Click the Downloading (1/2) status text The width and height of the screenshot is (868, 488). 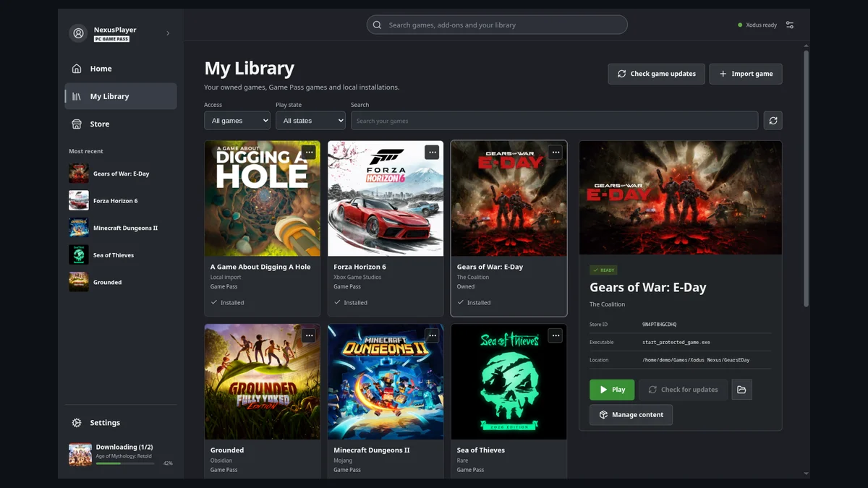[124, 447]
